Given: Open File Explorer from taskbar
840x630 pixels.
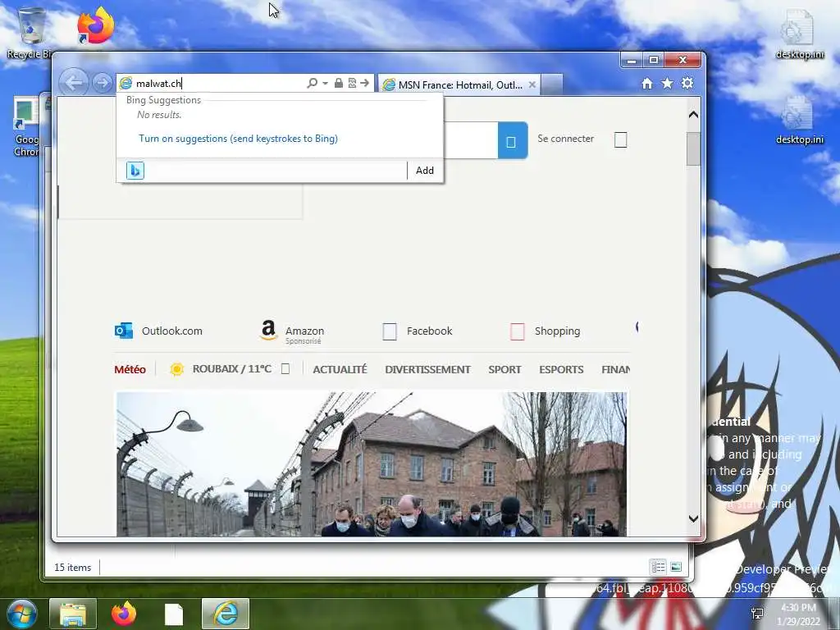Looking at the screenshot, I should click(x=73, y=614).
